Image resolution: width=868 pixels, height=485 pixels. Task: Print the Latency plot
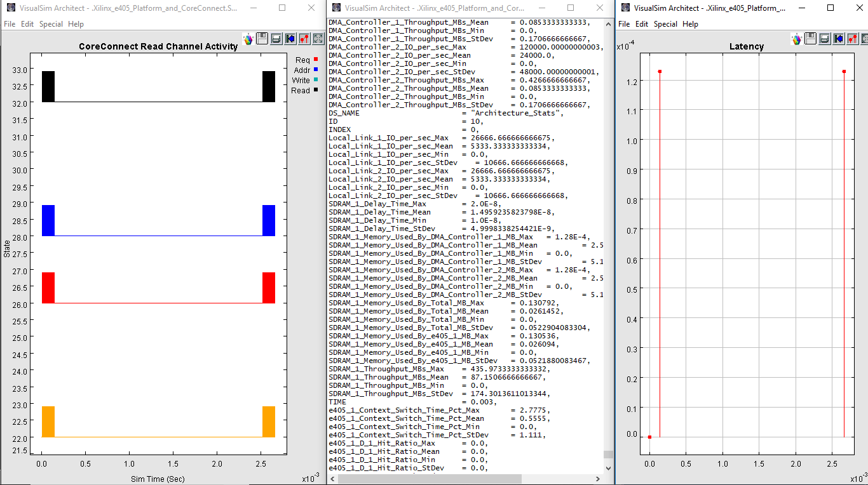tap(825, 39)
